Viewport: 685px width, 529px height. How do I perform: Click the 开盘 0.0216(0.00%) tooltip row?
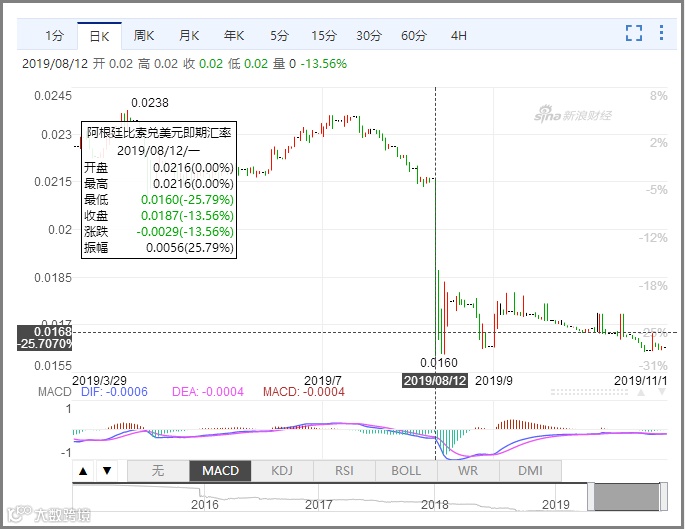pyautogui.click(x=159, y=167)
